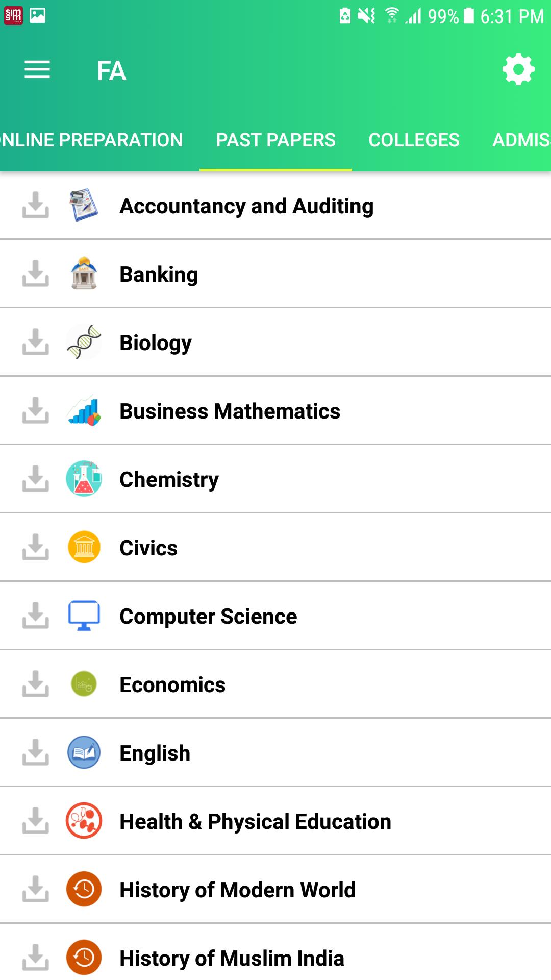
Task: Open History of Muslim India subject
Action: coord(232,958)
